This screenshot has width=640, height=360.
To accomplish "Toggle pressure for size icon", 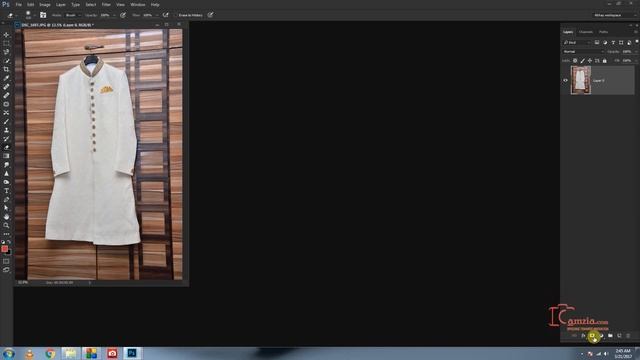I will (x=210, y=15).
